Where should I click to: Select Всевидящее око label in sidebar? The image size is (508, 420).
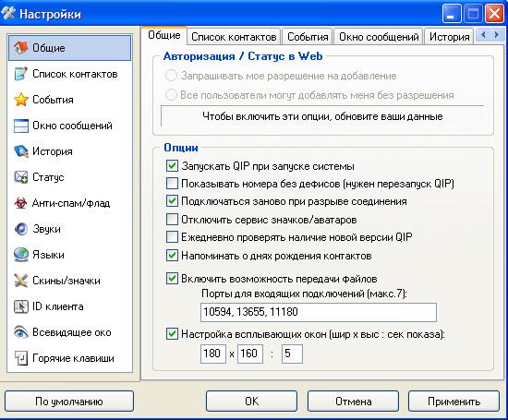[72, 332]
